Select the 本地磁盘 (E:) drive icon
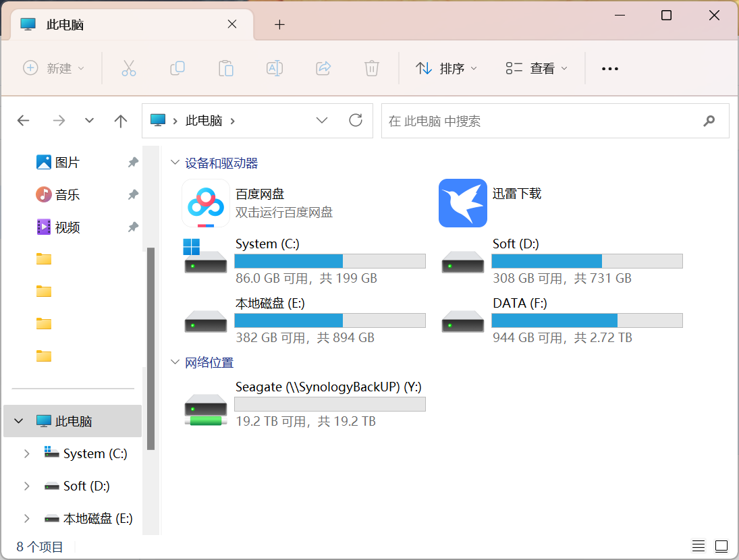 pyautogui.click(x=205, y=321)
